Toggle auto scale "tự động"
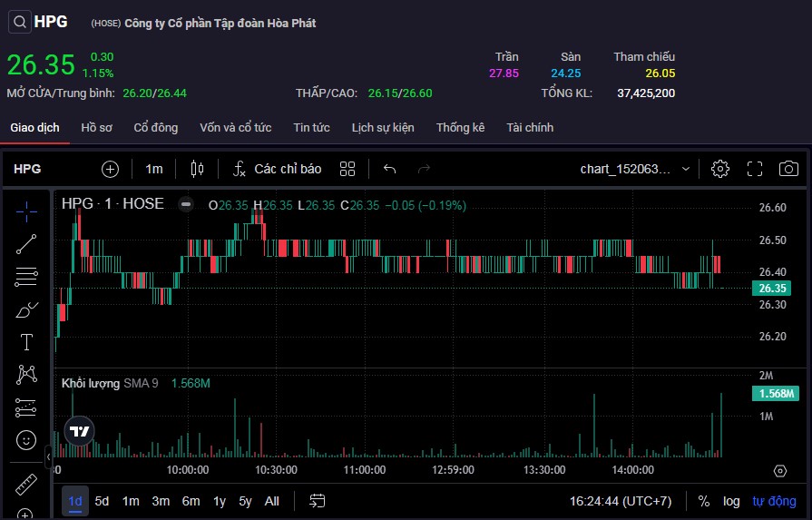Image resolution: width=812 pixels, height=520 pixels. (774, 501)
